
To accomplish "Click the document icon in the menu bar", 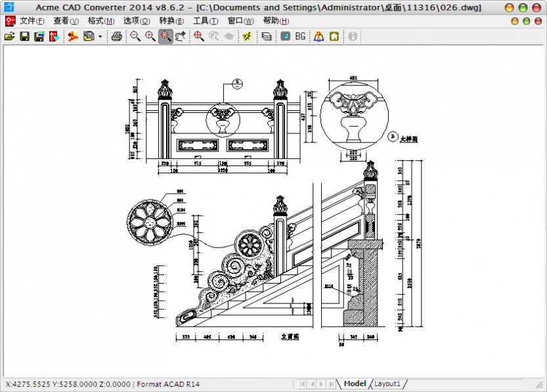I will (10, 21).
